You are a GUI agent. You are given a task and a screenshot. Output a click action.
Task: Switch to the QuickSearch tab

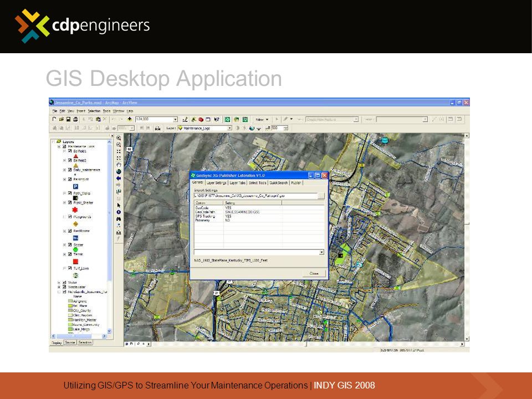coord(279,182)
